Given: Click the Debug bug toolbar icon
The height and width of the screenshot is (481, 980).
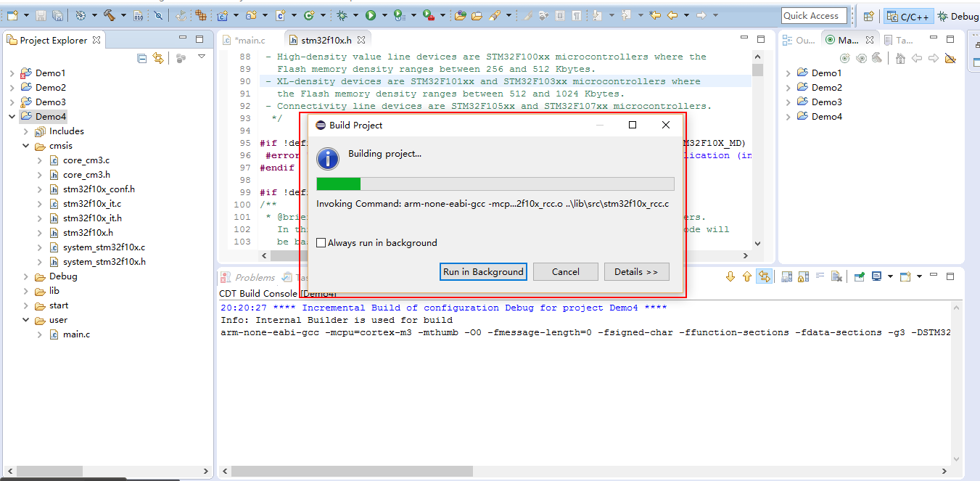Looking at the screenshot, I should tap(342, 15).
